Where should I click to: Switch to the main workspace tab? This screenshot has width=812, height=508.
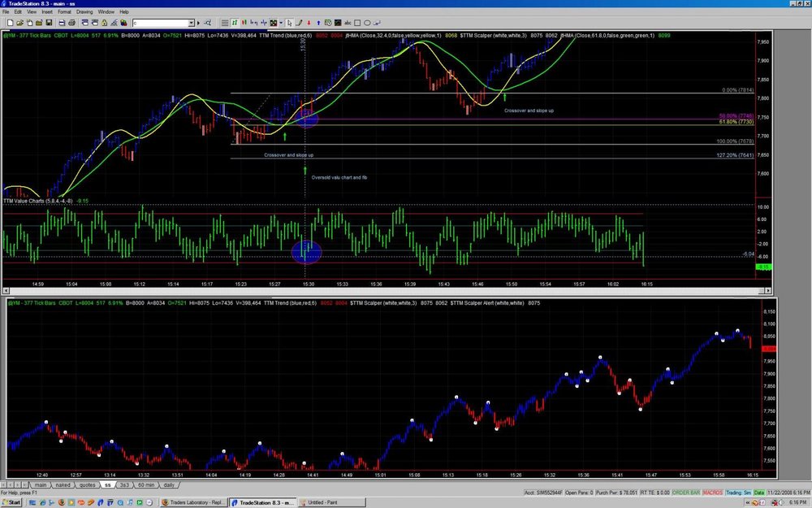(41, 485)
